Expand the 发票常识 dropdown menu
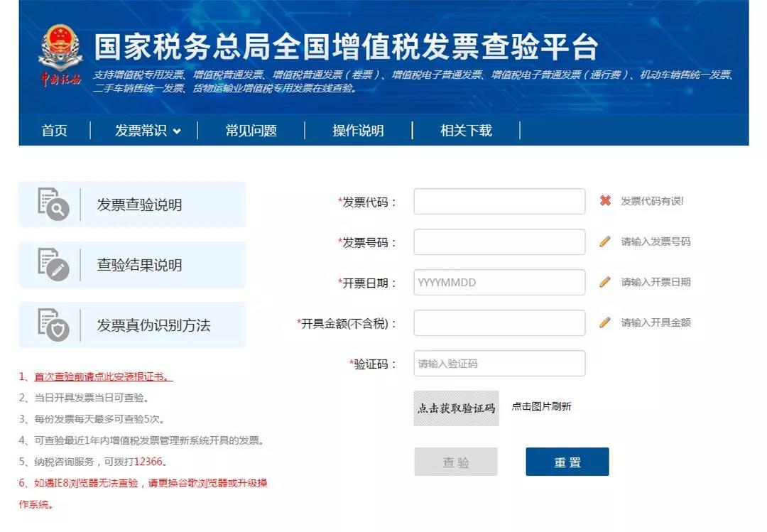Viewport: 767px width, 532px height. [148, 131]
